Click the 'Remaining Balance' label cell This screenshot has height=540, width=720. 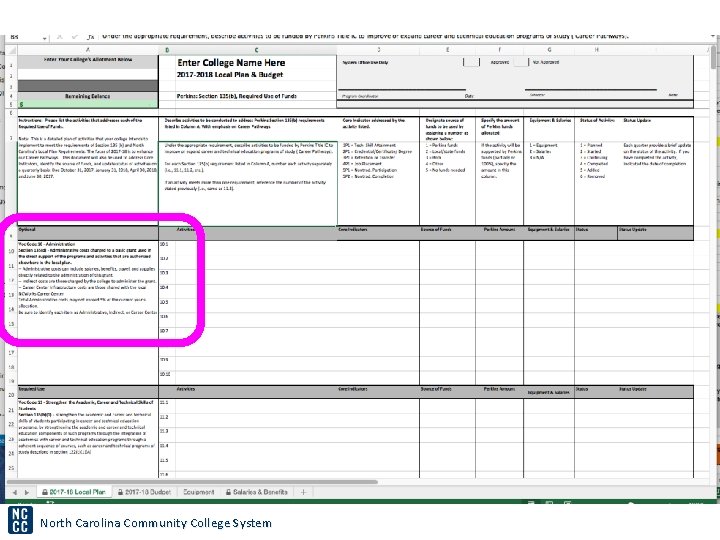click(88, 96)
